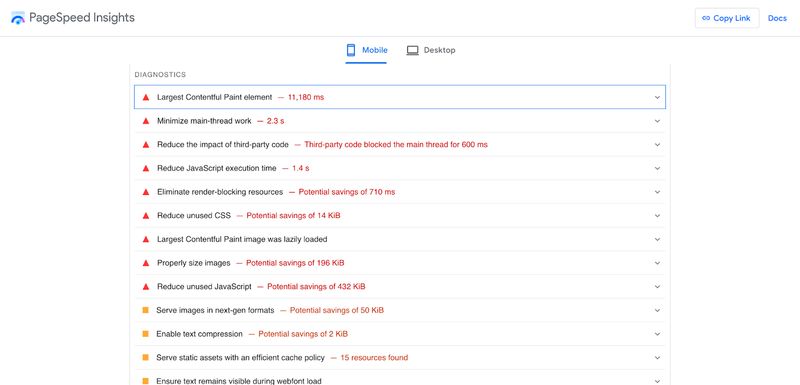Click 'Potential savings of 432 KiB' text
The image size is (800, 385).
316,286
